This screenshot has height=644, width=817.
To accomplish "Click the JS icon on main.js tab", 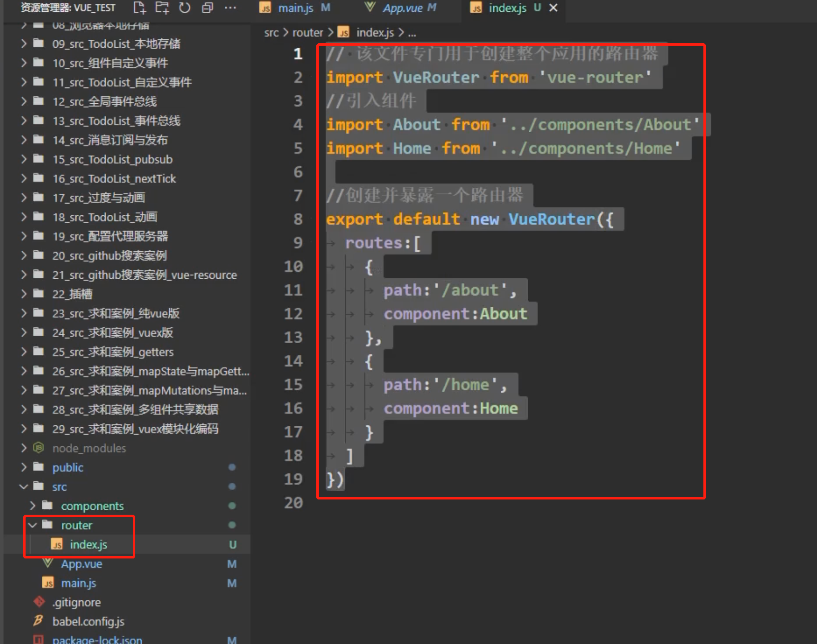I will click(x=266, y=8).
